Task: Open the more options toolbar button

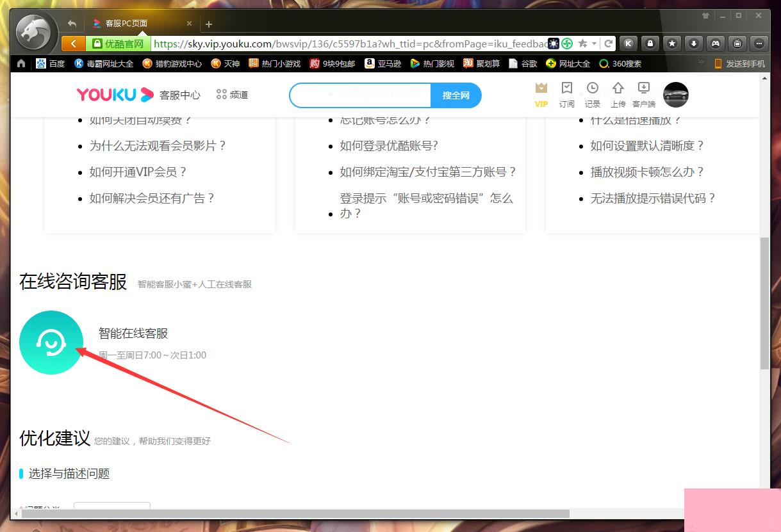Action: point(759,44)
